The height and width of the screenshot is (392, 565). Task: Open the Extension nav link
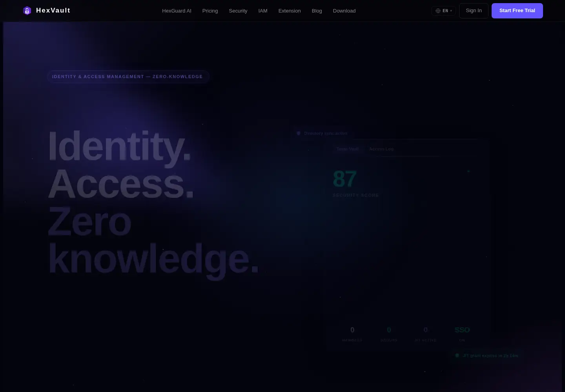pos(290,11)
